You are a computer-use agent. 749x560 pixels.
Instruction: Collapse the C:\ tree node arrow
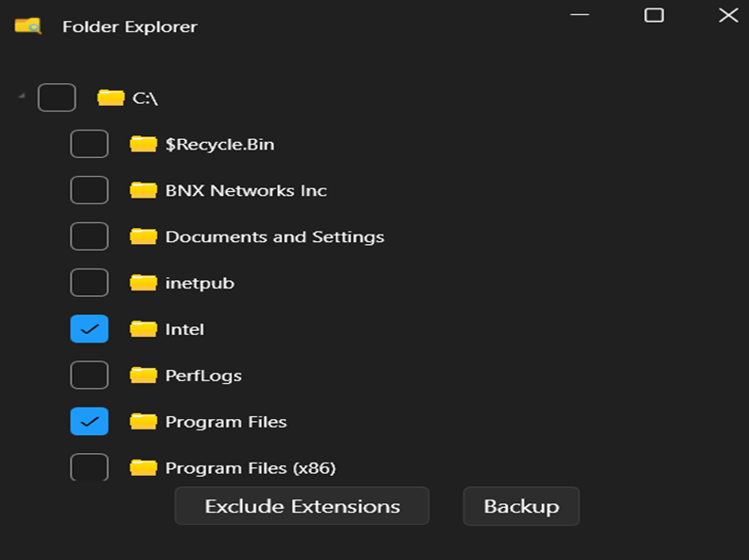[21, 96]
